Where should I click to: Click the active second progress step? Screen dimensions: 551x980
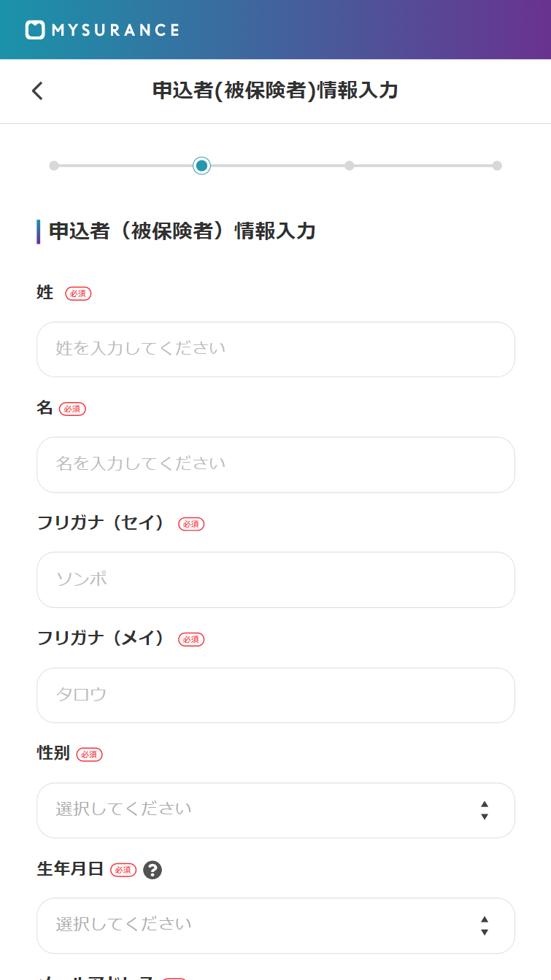[202, 166]
